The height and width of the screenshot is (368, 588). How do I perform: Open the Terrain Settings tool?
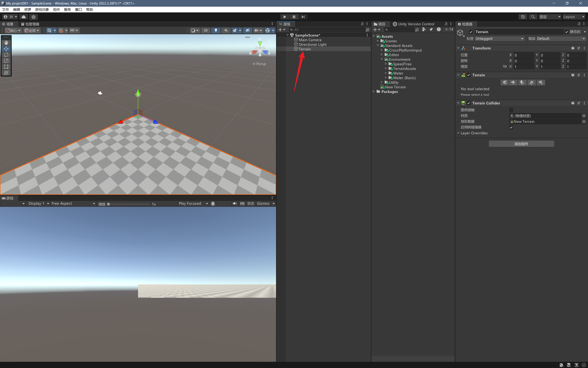tap(541, 83)
